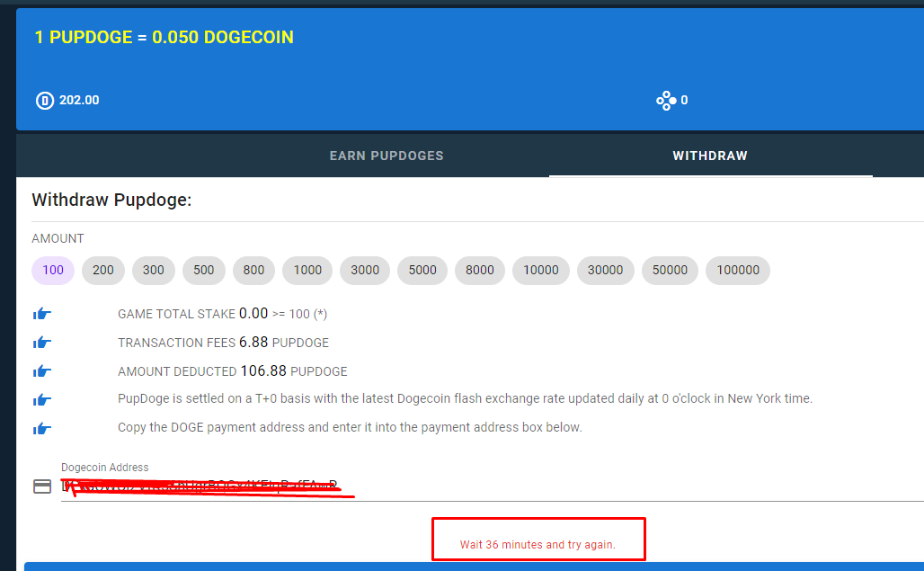Click the games stake icon beside 0
This screenshot has width=924, height=571.
tap(666, 101)
